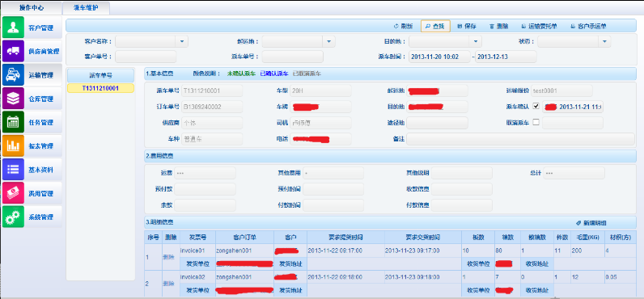The height and width of the screenshot is (299, 644).
Task: Switch to the 操作中心 tab
Action: click(32, 7)
